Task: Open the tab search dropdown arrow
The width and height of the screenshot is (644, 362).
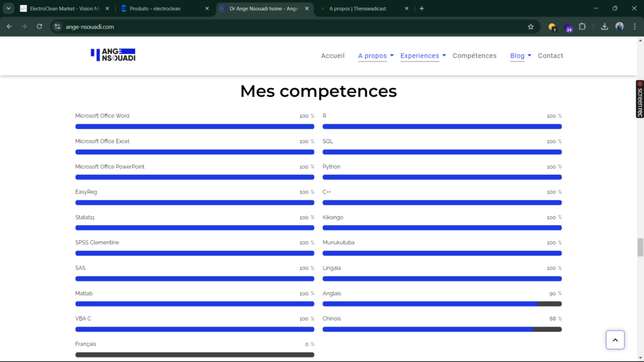Action: 8,8
